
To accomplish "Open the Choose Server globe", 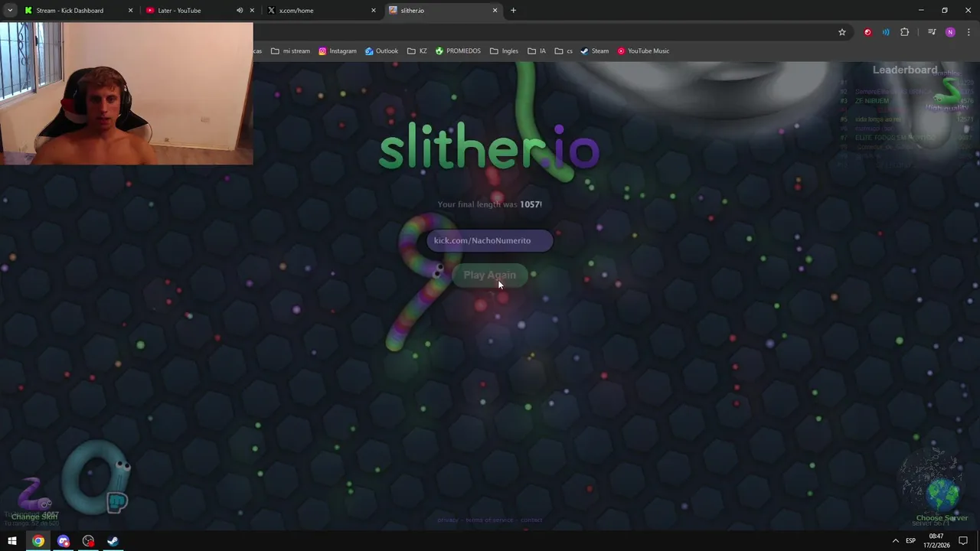I will coord(942,498).
